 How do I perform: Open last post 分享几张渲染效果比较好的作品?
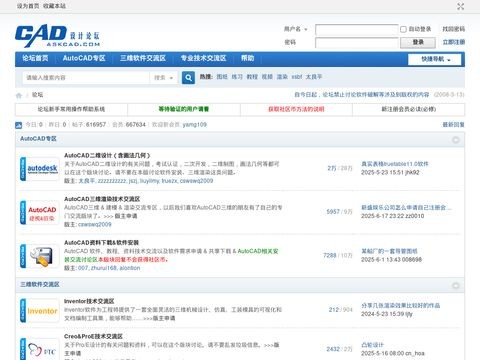[401, 306]
